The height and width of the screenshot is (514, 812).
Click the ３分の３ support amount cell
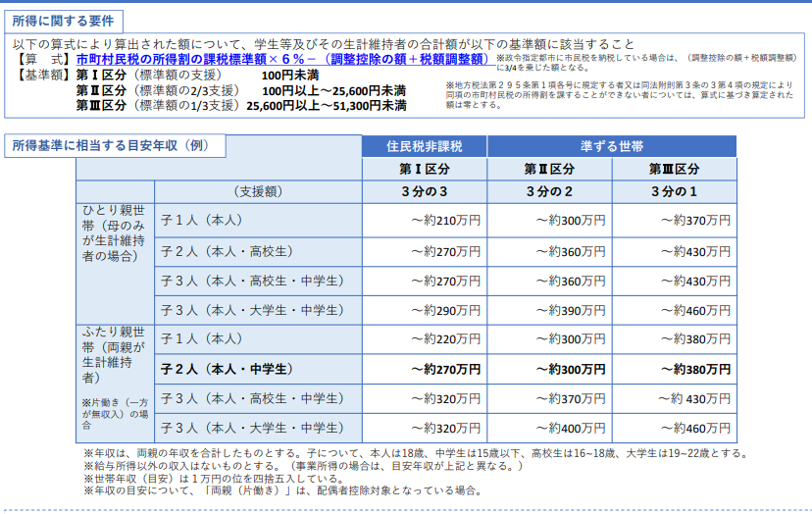423,191
